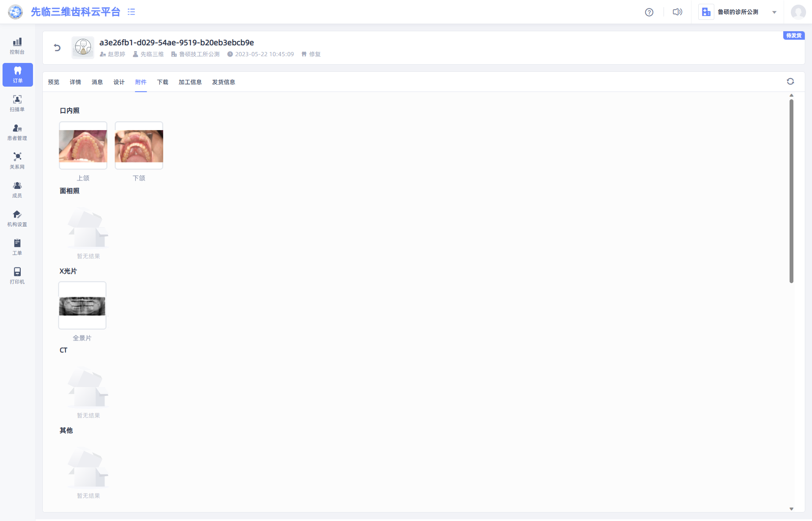Click the platform logo icon in header

tap(16, 12)
